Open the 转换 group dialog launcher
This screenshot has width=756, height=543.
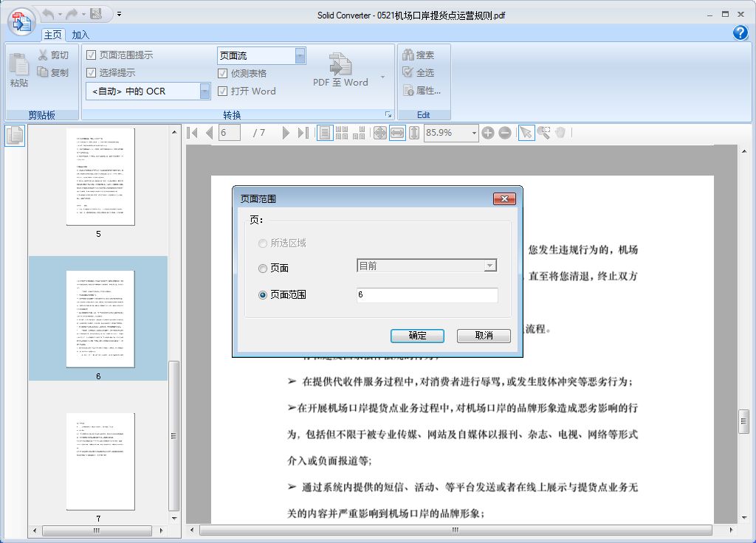[388, 114]
